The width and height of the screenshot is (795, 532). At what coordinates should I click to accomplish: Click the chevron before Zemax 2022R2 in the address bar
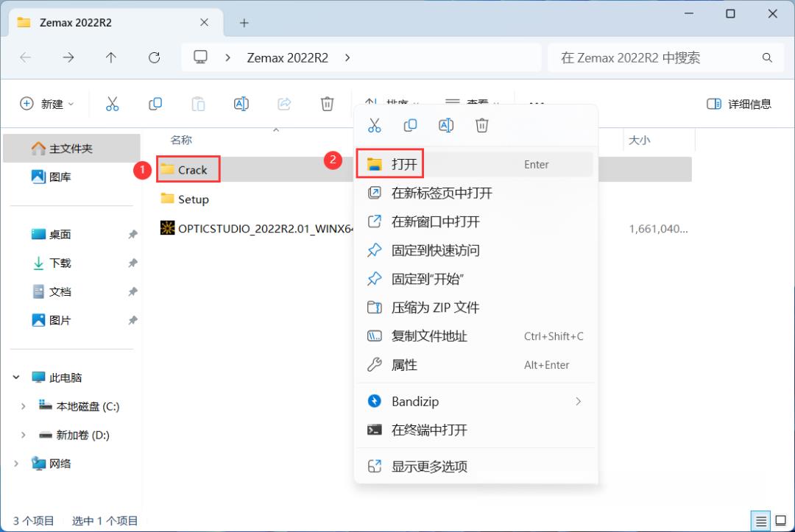[227, 57]
